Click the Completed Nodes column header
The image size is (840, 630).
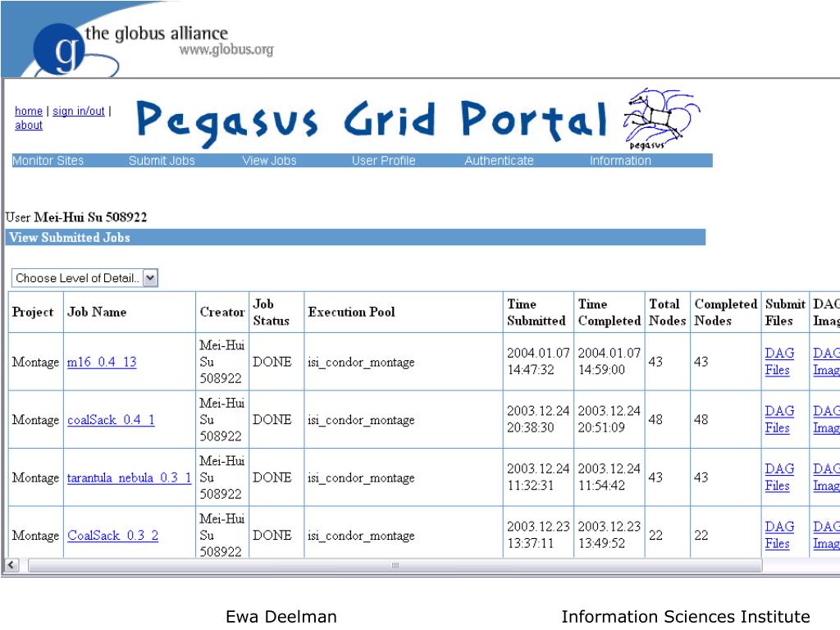point(725,313)
